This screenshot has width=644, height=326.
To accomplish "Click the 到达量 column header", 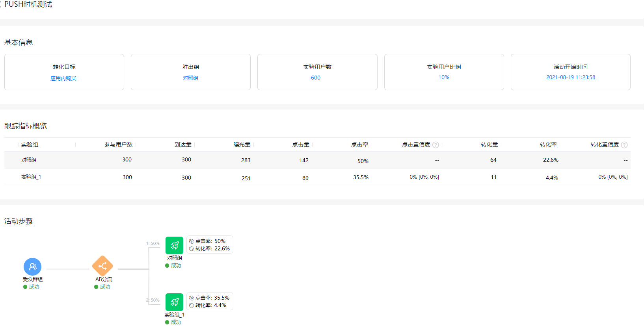I will 183,144.
